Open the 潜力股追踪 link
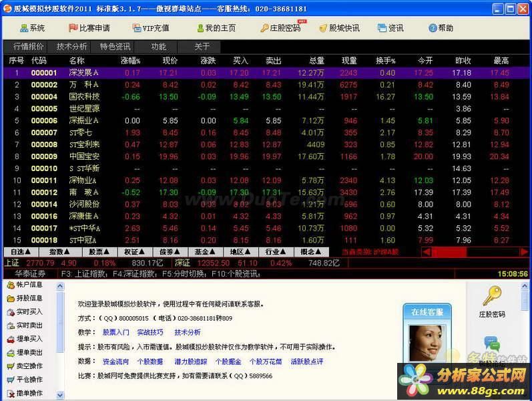Viewport: 532px width, 401px height. (191, 362)
